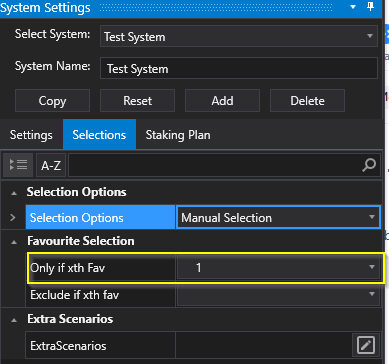Expand the Selection Options row chevron
This screenshot has width=389, height=364.
(x=13, y=218)
